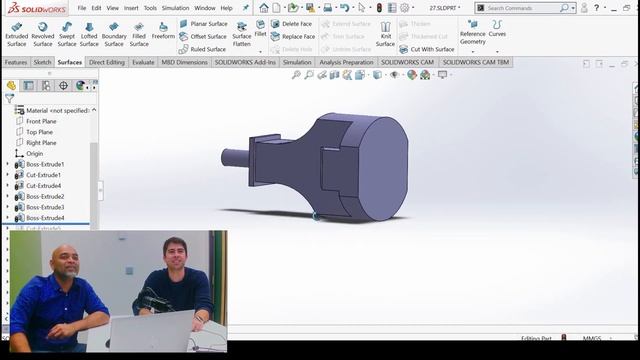Select the Knit Surface tool

click(385, 34)
